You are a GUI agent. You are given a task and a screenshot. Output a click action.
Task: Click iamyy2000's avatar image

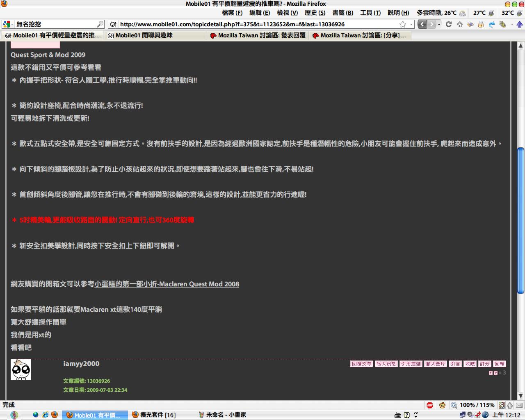(x=21, y=370)
